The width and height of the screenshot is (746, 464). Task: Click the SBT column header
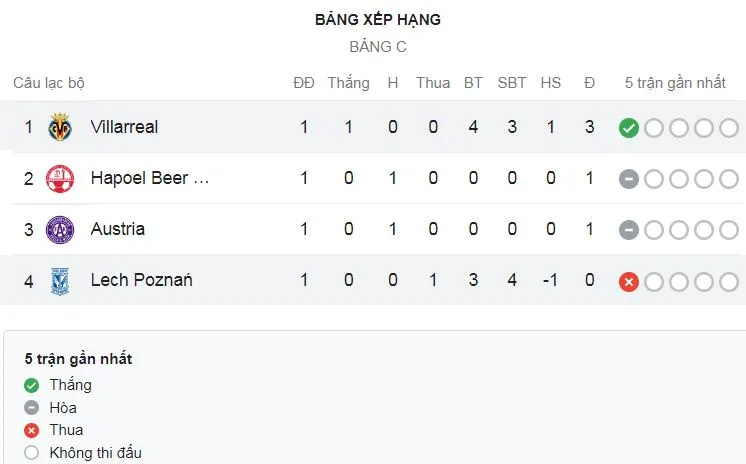coord(512,83)
